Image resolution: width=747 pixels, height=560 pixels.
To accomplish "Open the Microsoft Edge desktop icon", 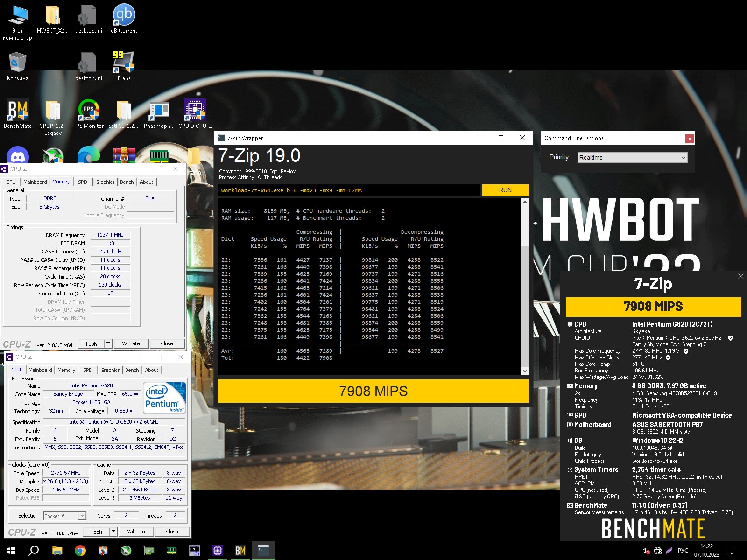I will (88, 155).
